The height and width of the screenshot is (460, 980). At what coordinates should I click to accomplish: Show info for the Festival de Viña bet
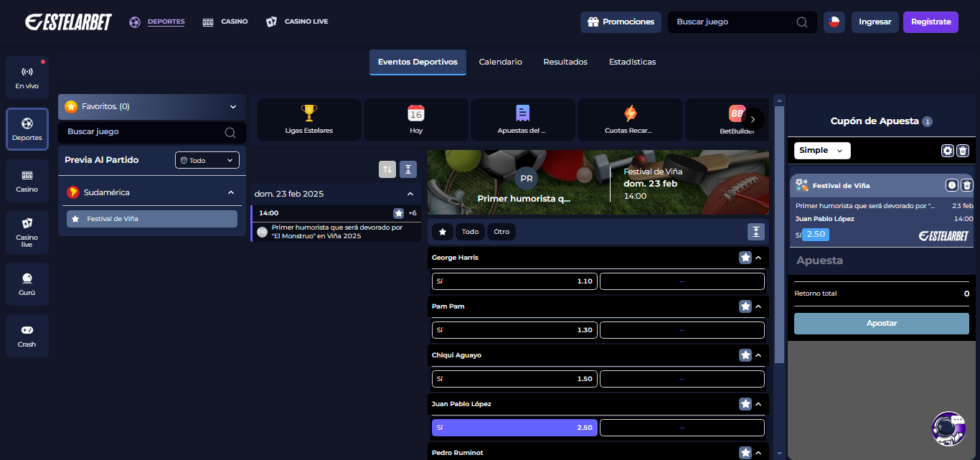(x=952, y=185)
